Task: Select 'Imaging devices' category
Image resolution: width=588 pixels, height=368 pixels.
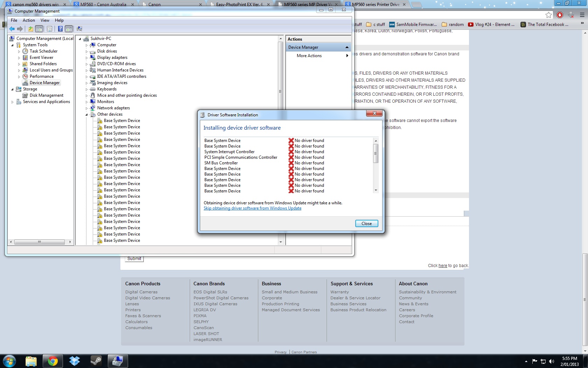Action: coord(112,83)
